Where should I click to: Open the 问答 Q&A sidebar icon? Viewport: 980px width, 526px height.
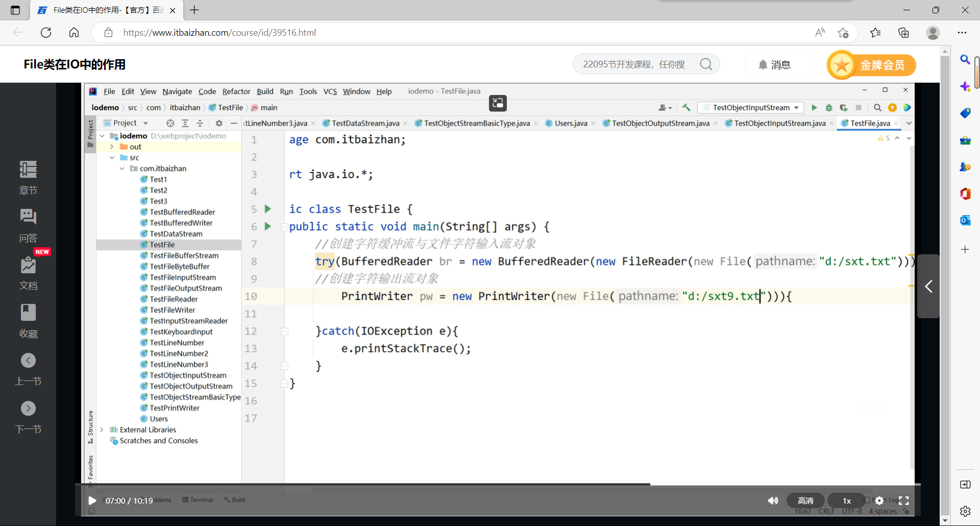pos(28,225)
